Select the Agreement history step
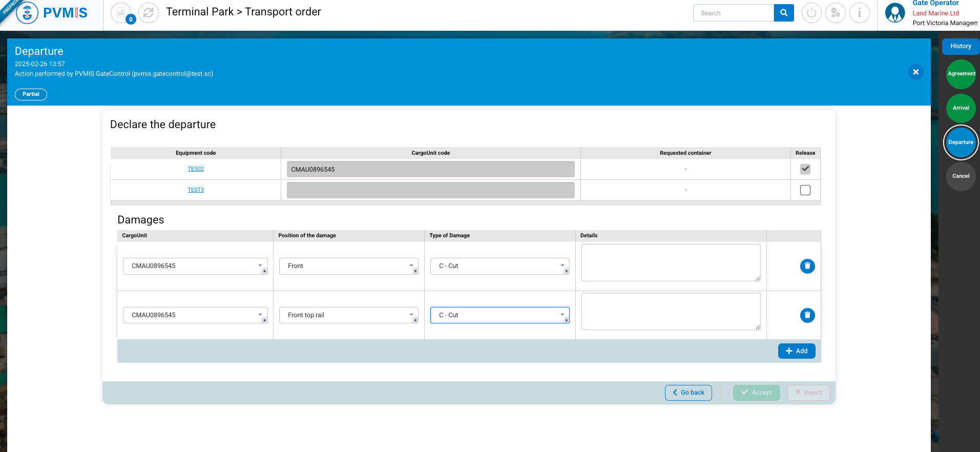980x452 pixels. click(961, 74)
